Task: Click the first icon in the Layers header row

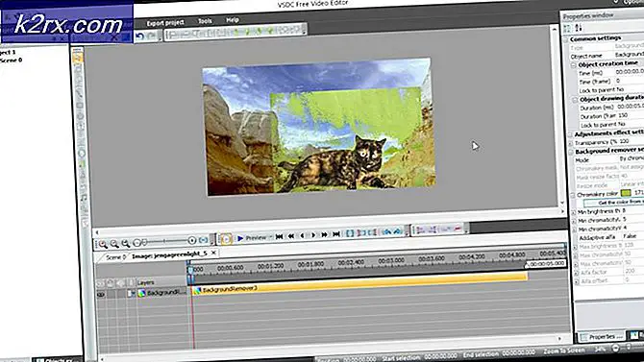Action: [100, 283]
